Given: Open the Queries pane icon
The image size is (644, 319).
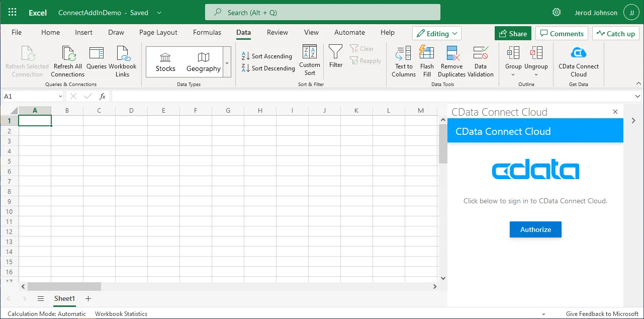Looking at the screenshot, I should [96, 54].
